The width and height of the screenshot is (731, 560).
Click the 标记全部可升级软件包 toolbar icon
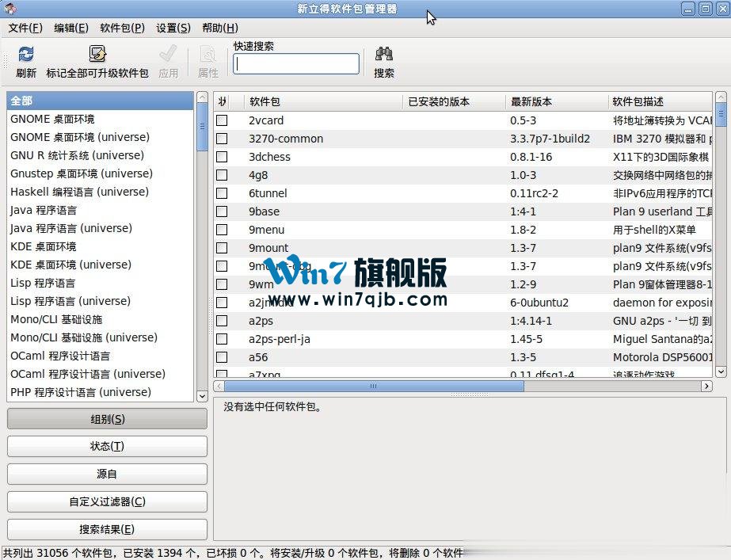(x=97, y=54)
